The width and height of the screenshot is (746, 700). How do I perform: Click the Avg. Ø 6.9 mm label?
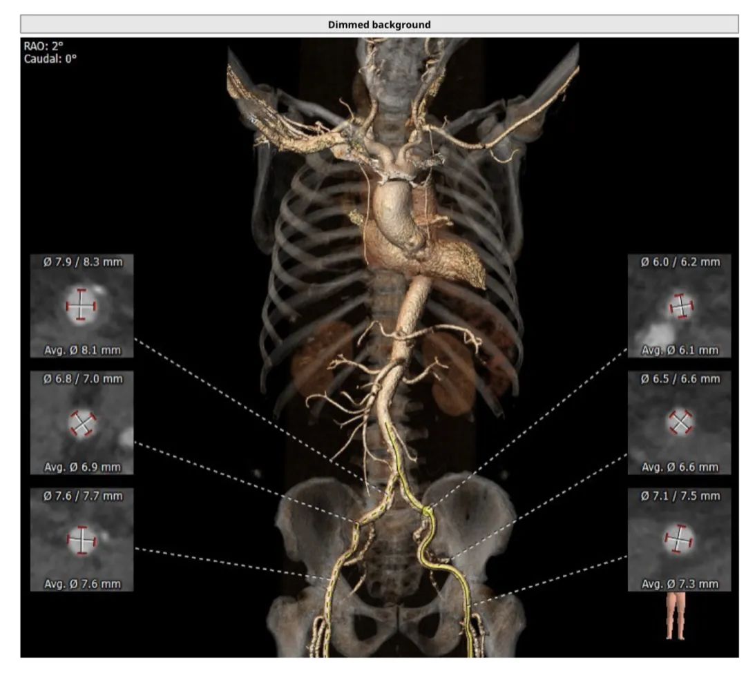coord(82,467)
